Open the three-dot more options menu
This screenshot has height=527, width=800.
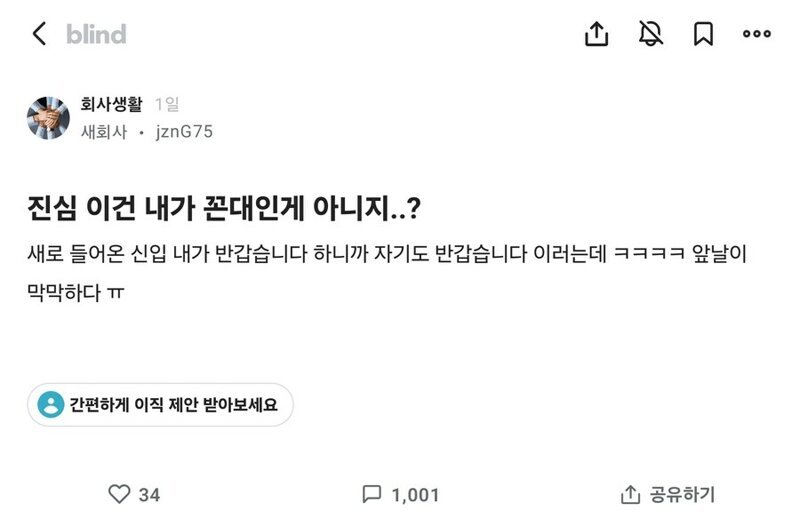pos(756,34)
